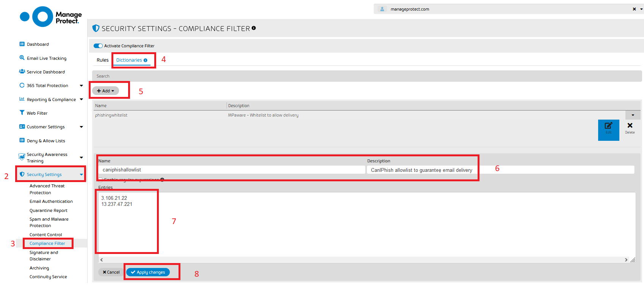This screenshot has height=285, width=644.
Task: Click the Apply changes button
Action: pos(148,272)
